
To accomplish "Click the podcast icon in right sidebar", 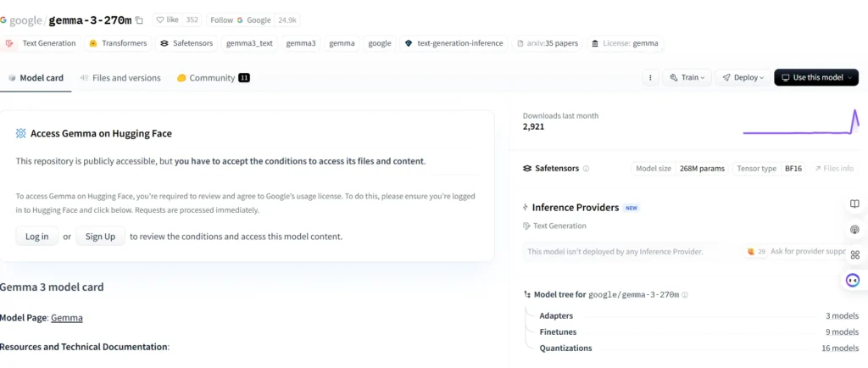I will 854,230.
